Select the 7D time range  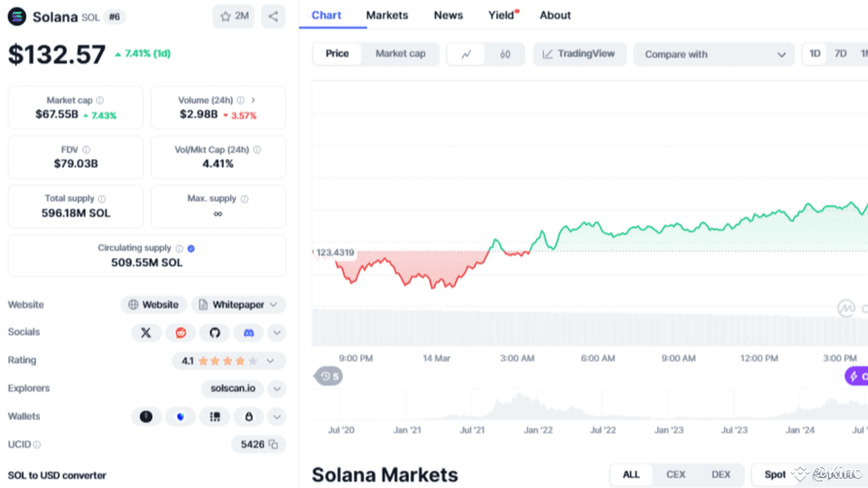(840, 54)
